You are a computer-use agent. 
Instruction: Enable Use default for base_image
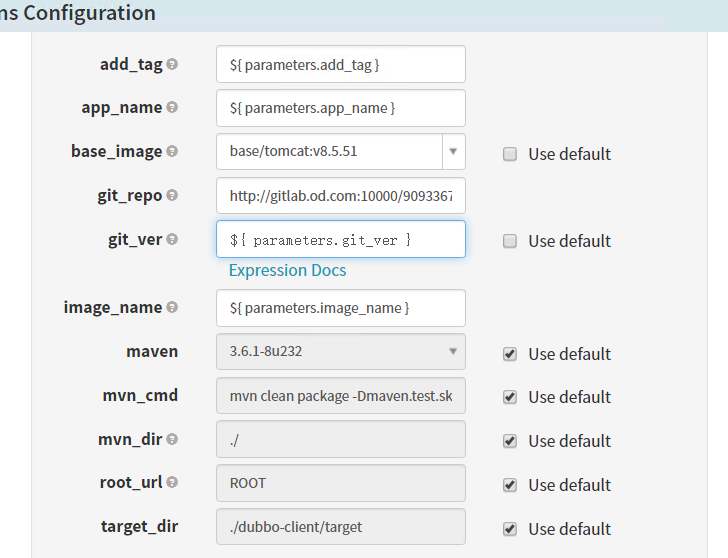[510, 154]
